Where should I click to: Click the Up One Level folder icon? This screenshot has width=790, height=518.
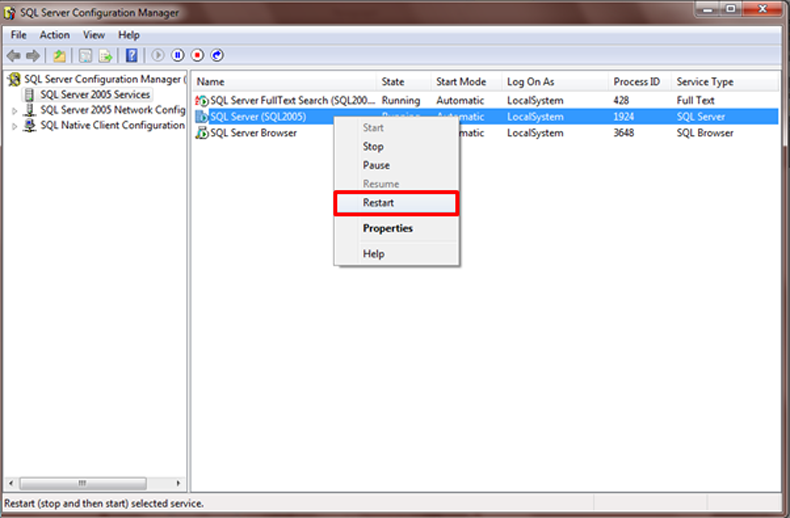pos(60,56)
